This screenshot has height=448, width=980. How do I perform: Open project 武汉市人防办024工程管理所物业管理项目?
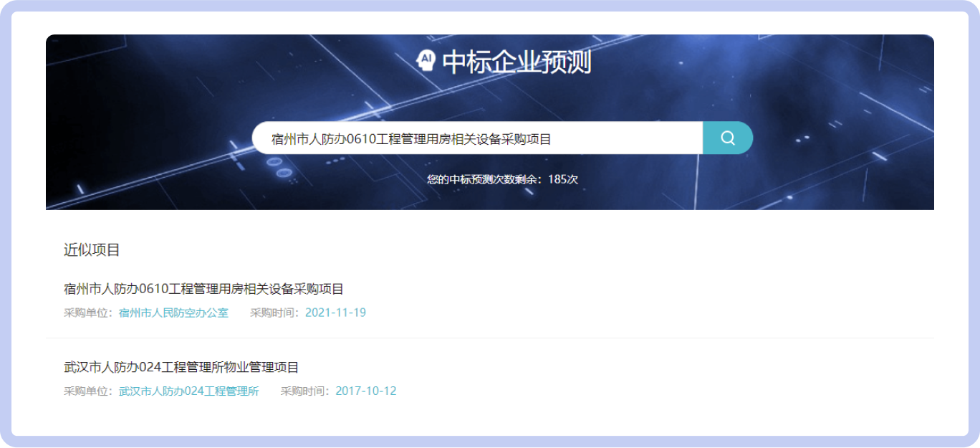click(181, 367)
